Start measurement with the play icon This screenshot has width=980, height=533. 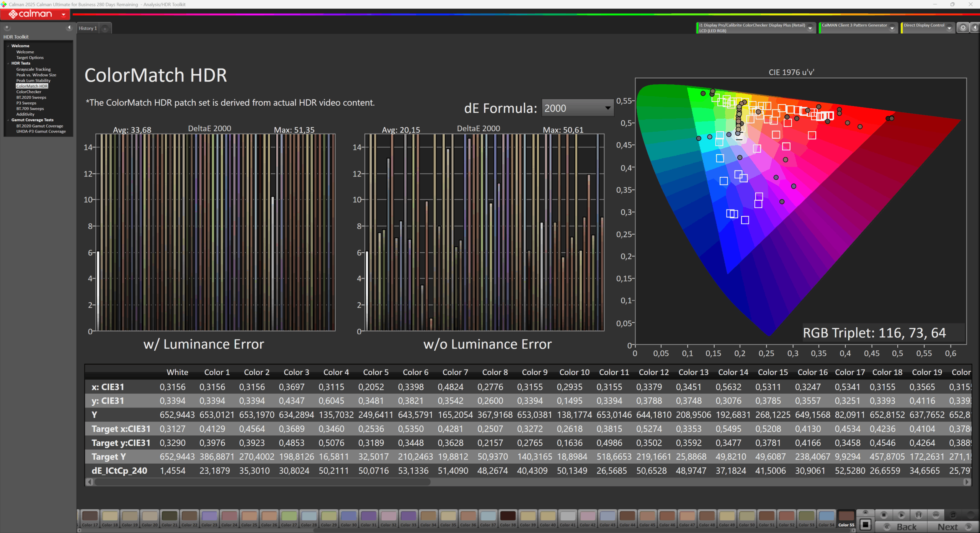pos(901,515)
